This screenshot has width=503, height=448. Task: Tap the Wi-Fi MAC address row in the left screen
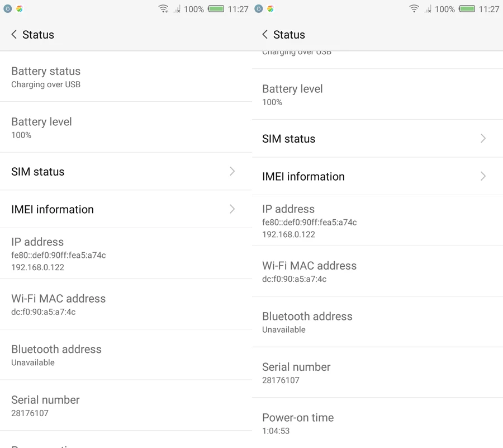coord(126,304)
